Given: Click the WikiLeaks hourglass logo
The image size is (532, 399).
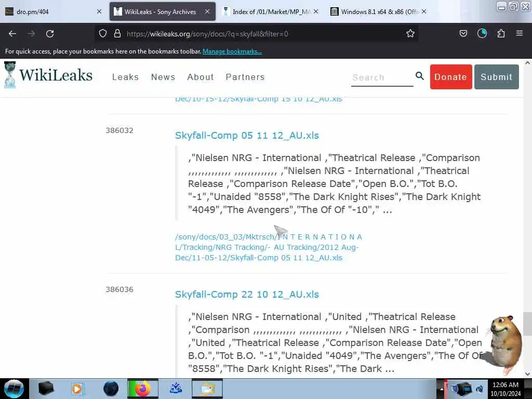Looking at the screenshot, I should 10,75.
